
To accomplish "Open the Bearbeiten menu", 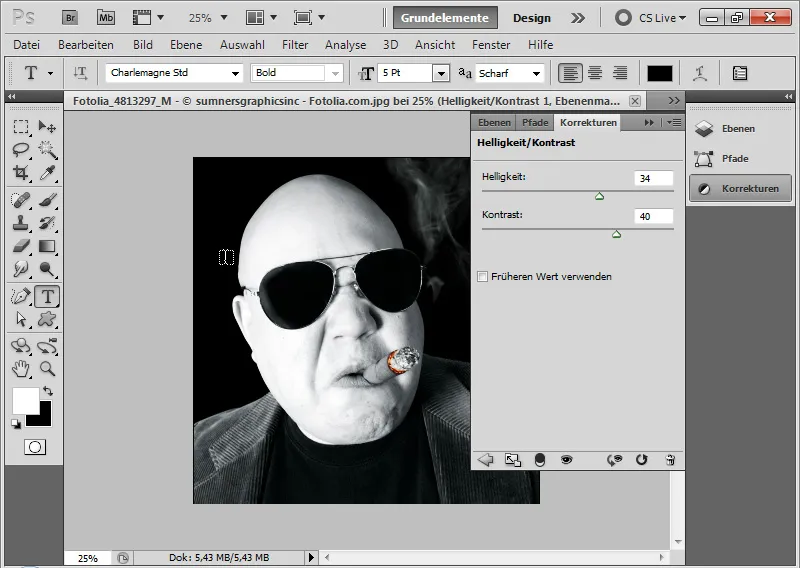I will pyautogui.click(x=86, y=45).
